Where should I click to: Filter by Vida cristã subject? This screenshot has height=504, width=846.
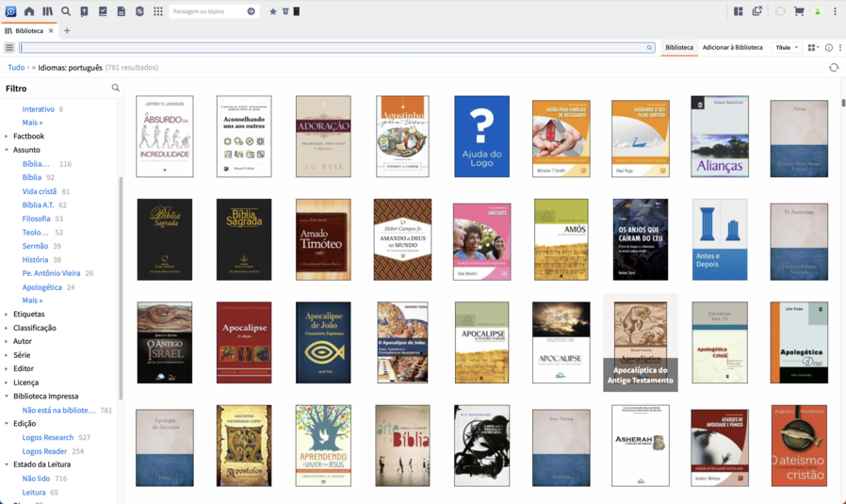click(40, 191)
